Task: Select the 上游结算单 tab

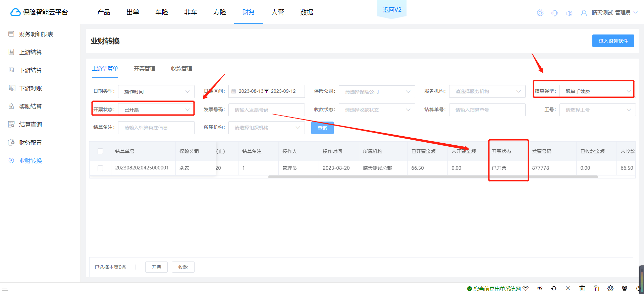Action: click(x=105, y=69)
